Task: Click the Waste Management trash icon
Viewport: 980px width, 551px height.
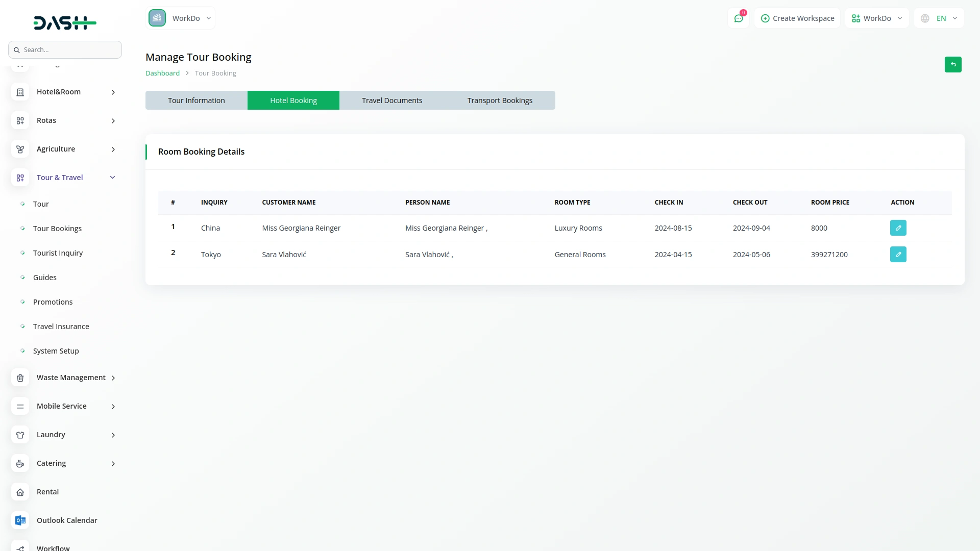Action: 20,378
